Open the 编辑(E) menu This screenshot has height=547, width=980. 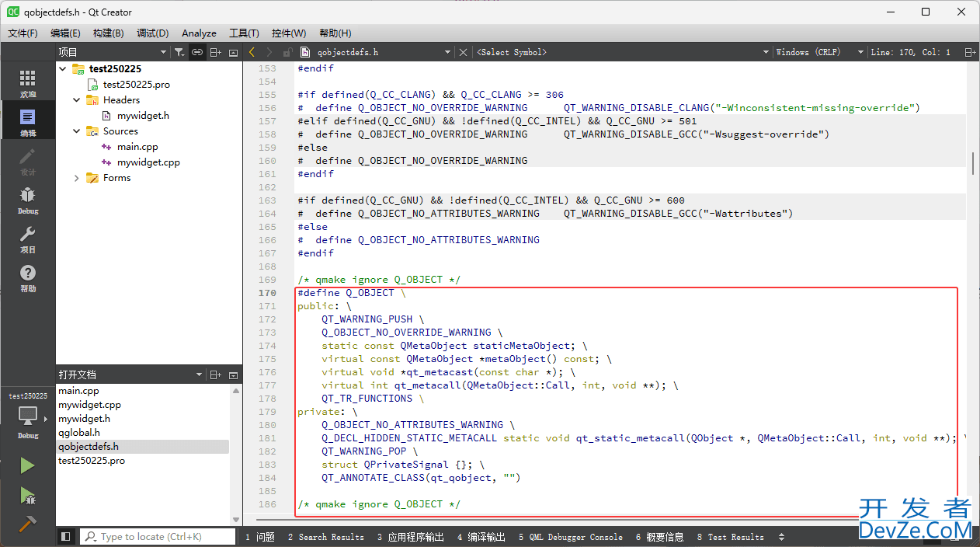[65, 33]
